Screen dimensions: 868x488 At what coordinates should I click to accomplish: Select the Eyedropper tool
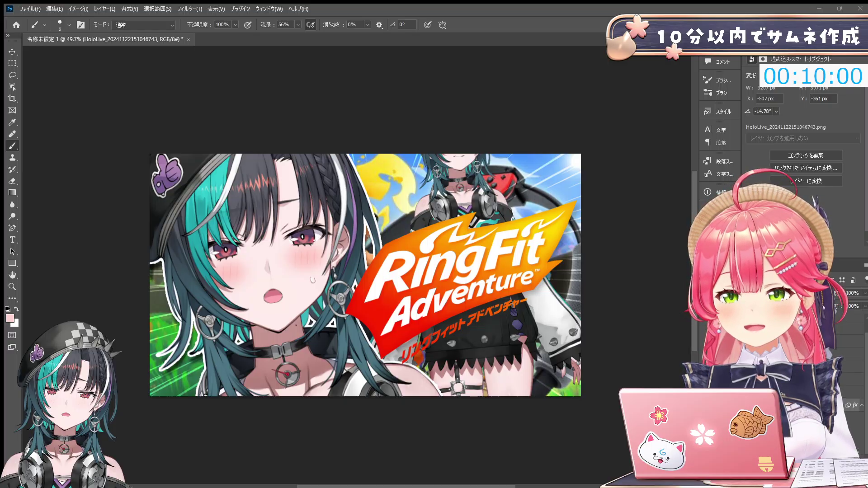click(x=12, y=122)
